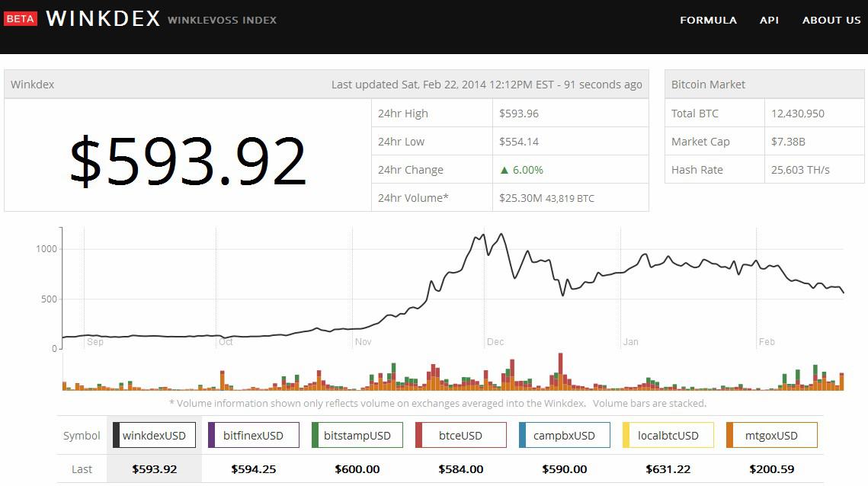This screenshot has height=486, width=868.
Task: Click the Symbol row label
Action: click(x=82, y=436)
